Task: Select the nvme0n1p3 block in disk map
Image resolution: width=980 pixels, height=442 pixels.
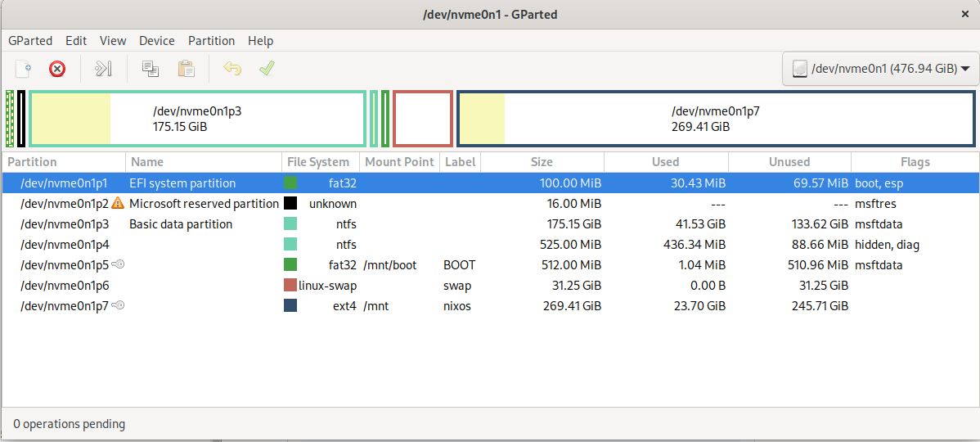Action: 197,119
